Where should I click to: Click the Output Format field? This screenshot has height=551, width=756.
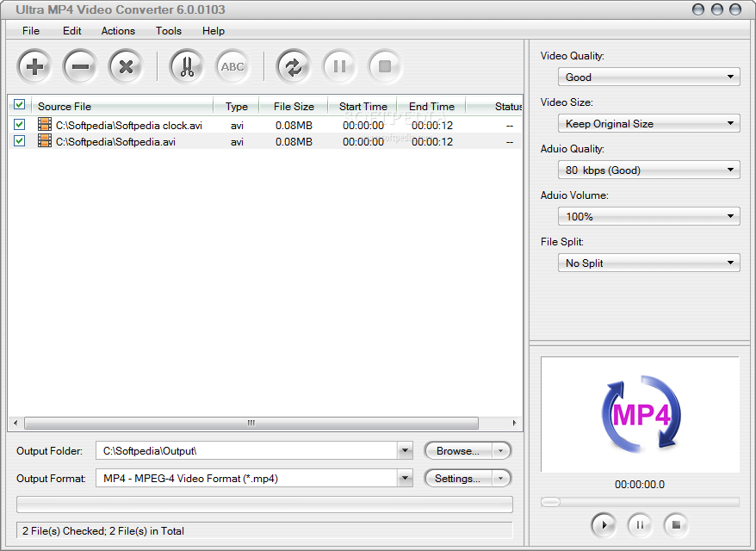pyautogui.click(x=247, y=478)
